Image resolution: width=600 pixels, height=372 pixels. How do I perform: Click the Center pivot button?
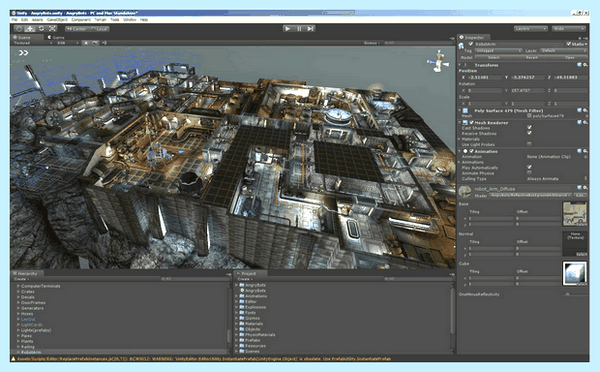77,29
